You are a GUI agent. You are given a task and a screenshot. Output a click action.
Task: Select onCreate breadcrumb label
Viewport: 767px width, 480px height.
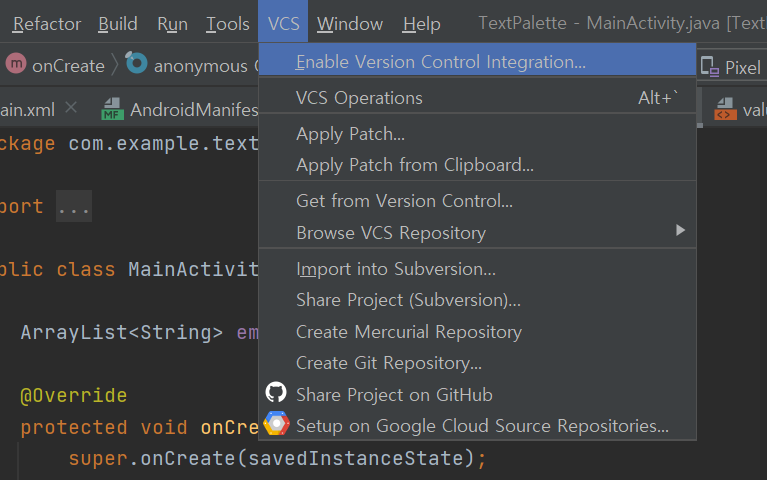[68, 66]
